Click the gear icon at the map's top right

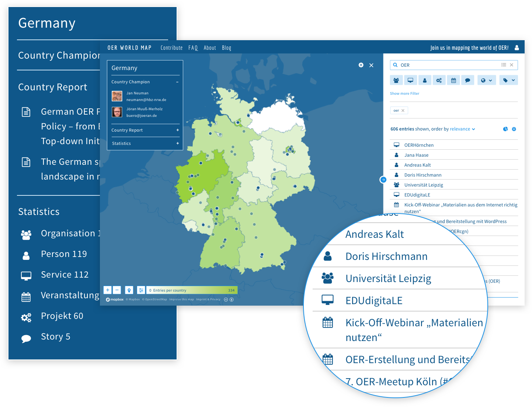pos(361,65)
